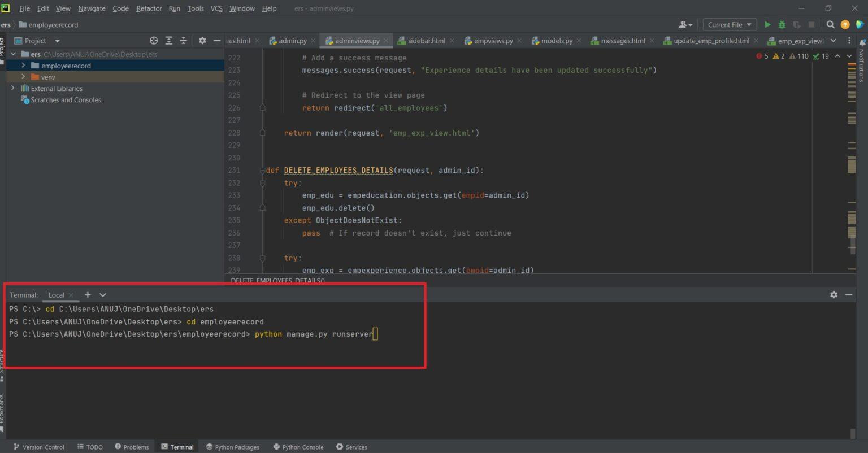Switch to the models.py editor tab
The height and width of the screenshot is (453, 868).
pos(557,40)
